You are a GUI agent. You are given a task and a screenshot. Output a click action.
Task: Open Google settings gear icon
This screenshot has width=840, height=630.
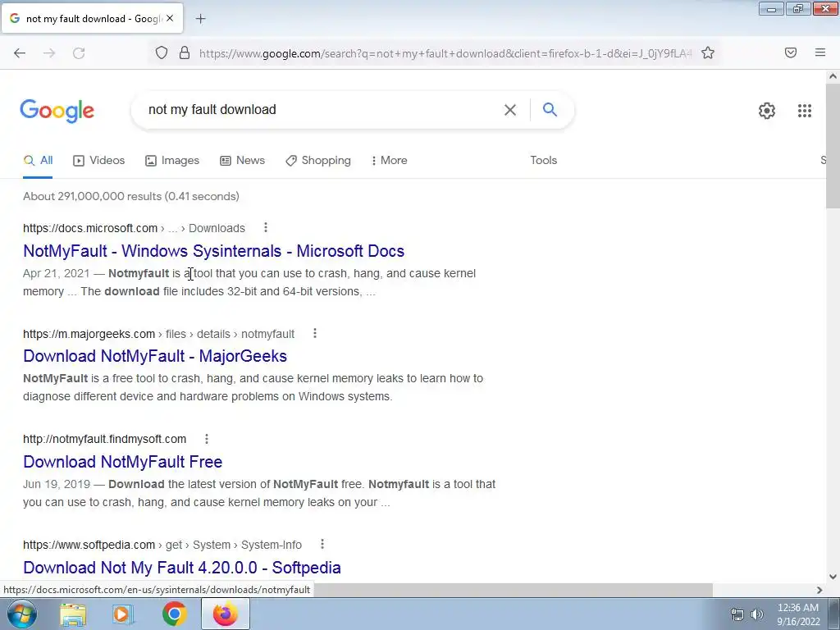click(767, 111)
